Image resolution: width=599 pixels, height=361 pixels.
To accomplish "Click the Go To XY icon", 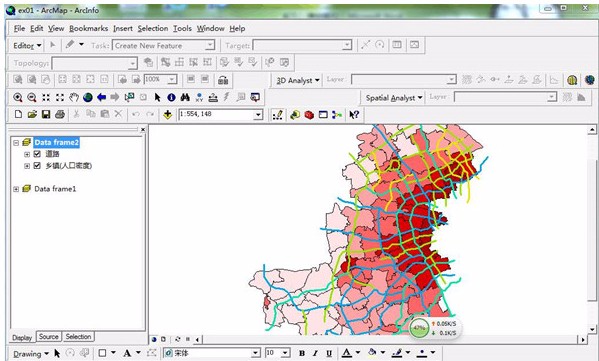I will click(x=199, y=97).
